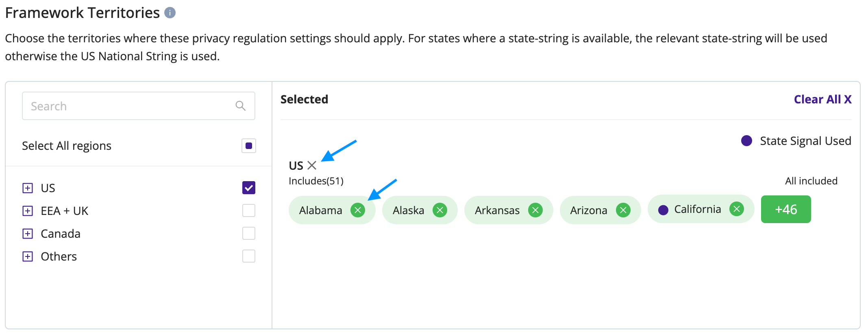Click the info icon beside Framework Territories
The image size is (868, 333).
click(170, 13)
